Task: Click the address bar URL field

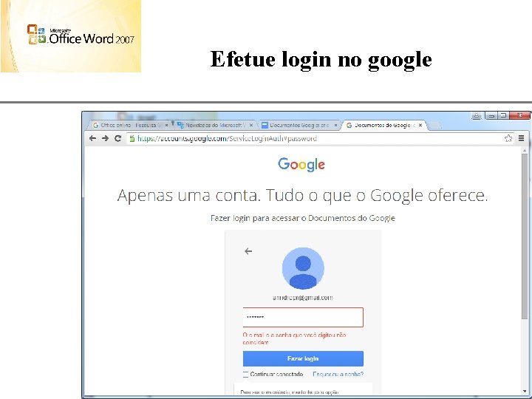Action: 319,138
